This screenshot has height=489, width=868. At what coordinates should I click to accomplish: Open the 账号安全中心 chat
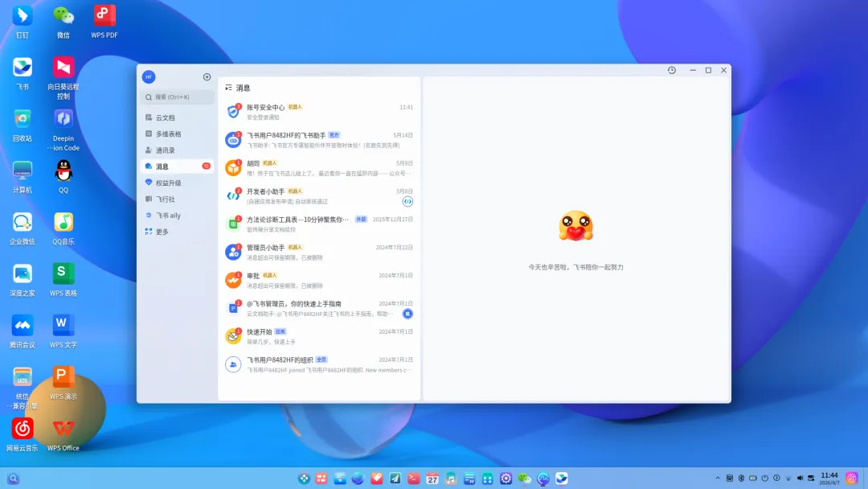(319, 112)
